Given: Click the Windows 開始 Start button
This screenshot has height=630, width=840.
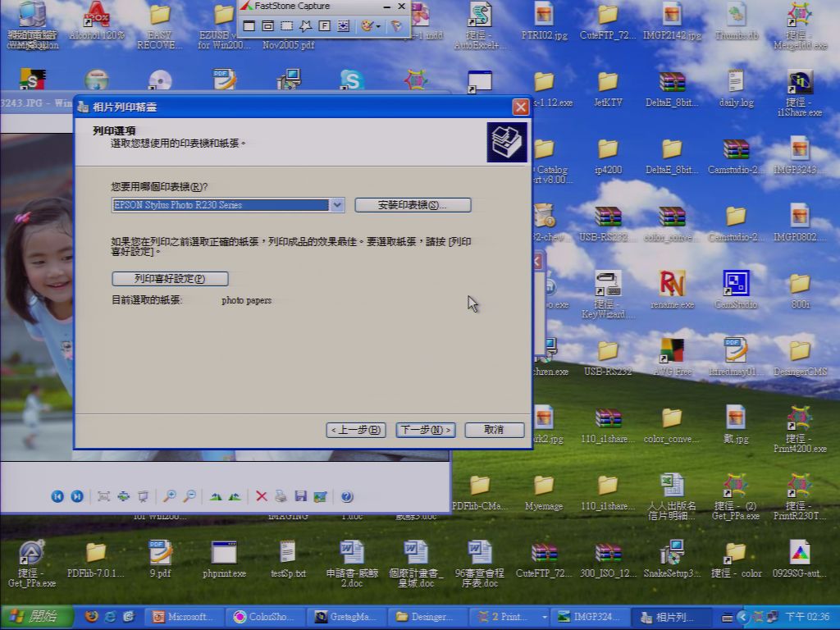Looking at the screenshot, I should (x=36, y=617).
